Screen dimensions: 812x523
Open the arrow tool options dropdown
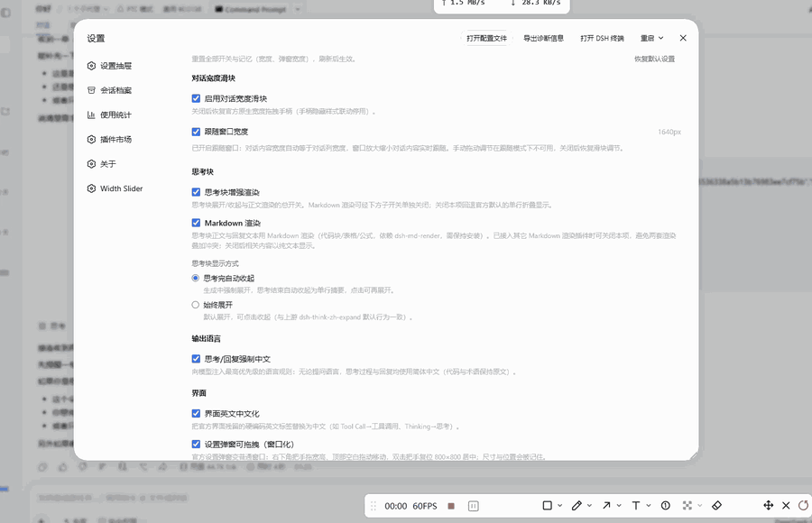pyautogui.click(x=619, y=505)
